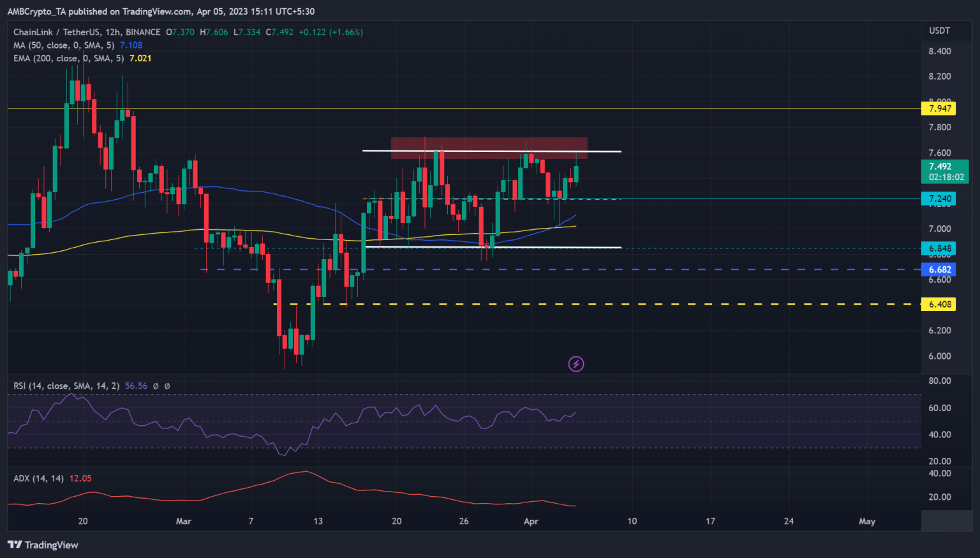Click the 6.848 price level label

click(940, 248)
